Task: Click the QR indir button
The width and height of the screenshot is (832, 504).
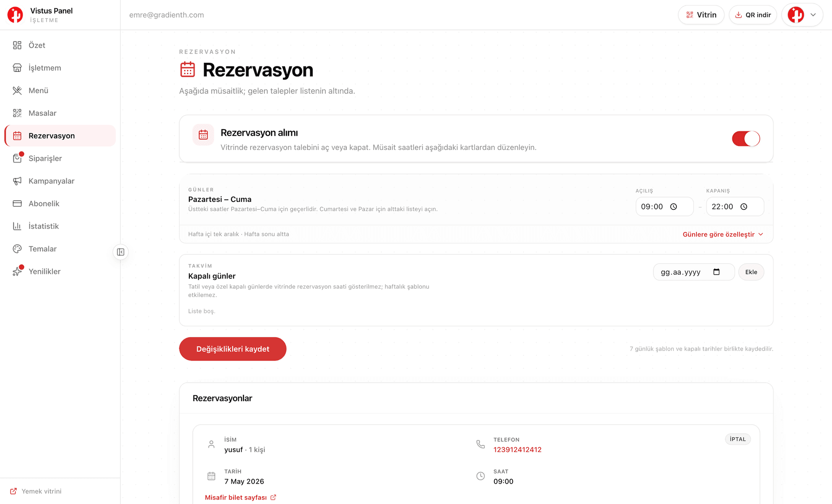Action: tap(753, 15)
